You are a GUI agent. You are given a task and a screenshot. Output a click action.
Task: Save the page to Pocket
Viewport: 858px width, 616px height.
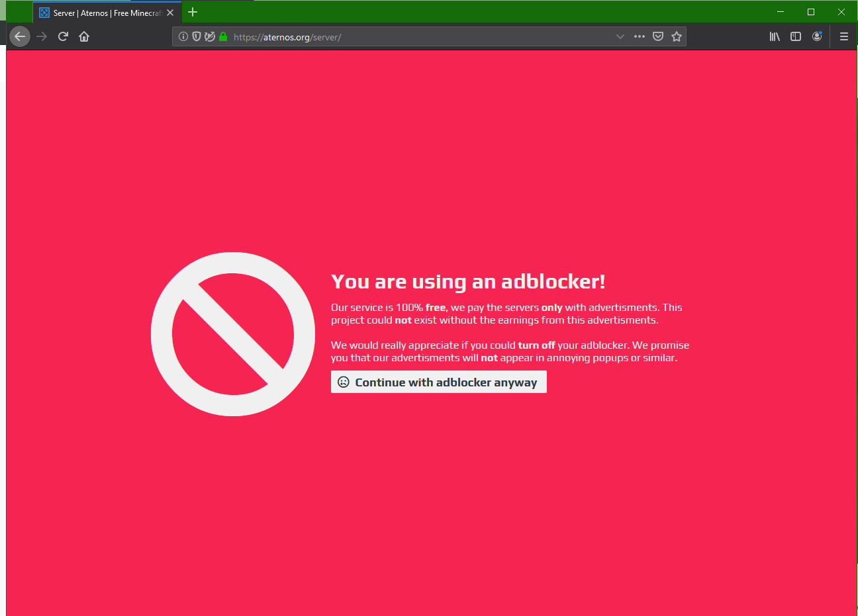658,36
